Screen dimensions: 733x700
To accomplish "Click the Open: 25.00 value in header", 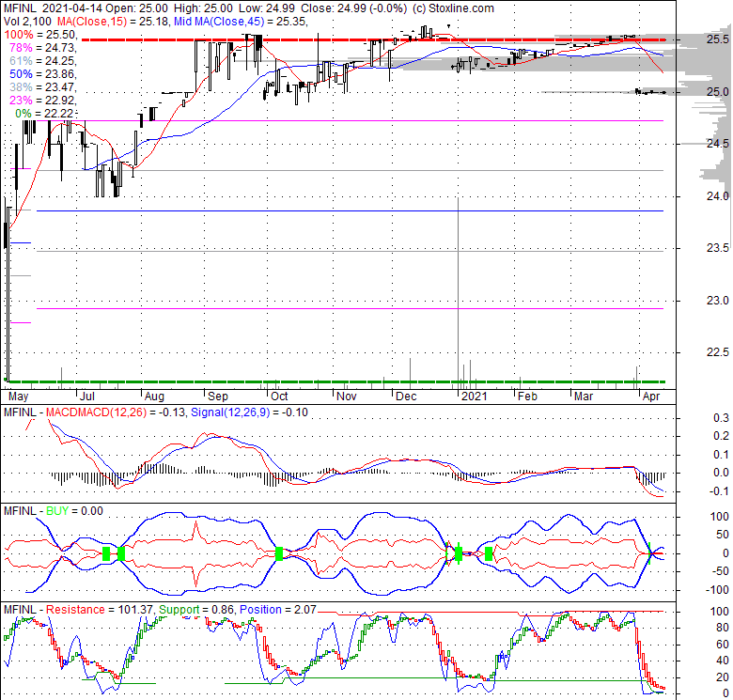I will coord(134,8).
